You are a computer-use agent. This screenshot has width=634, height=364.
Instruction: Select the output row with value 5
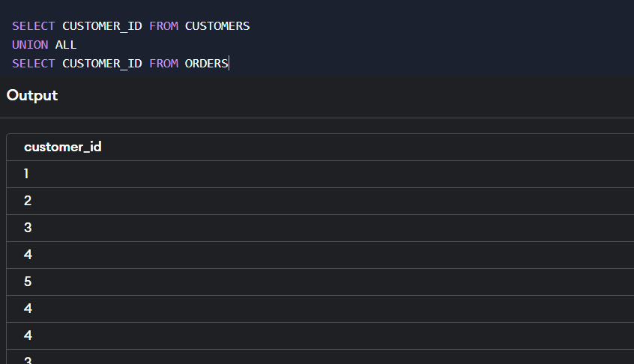tap(320, 282)
